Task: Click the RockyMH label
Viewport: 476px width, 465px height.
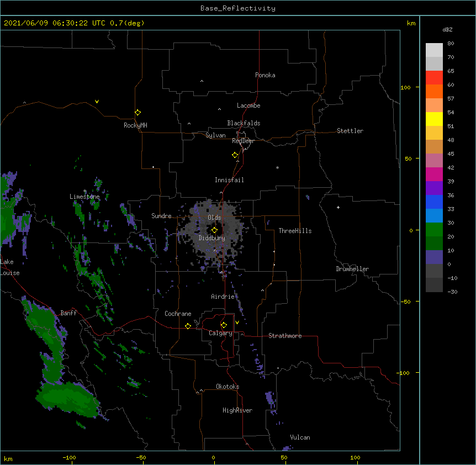Action: pos(135,125)
